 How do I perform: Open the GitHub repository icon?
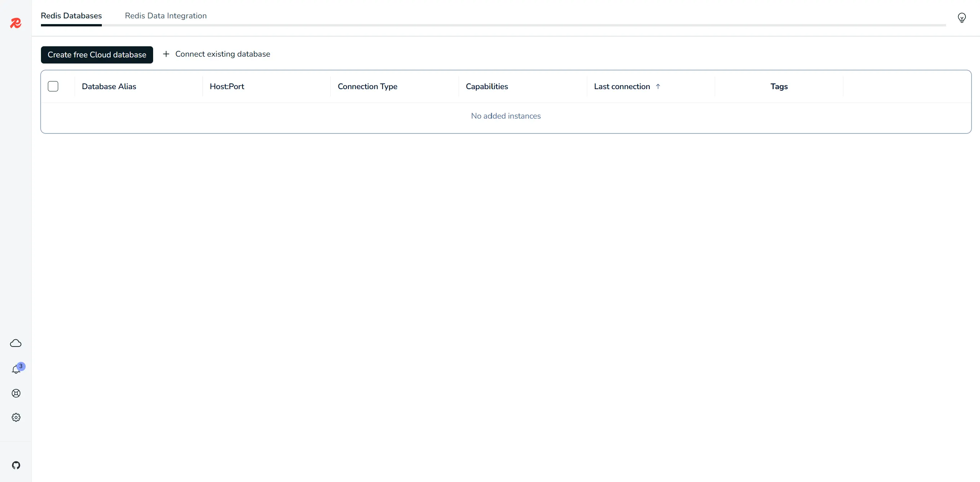[16, 465]
